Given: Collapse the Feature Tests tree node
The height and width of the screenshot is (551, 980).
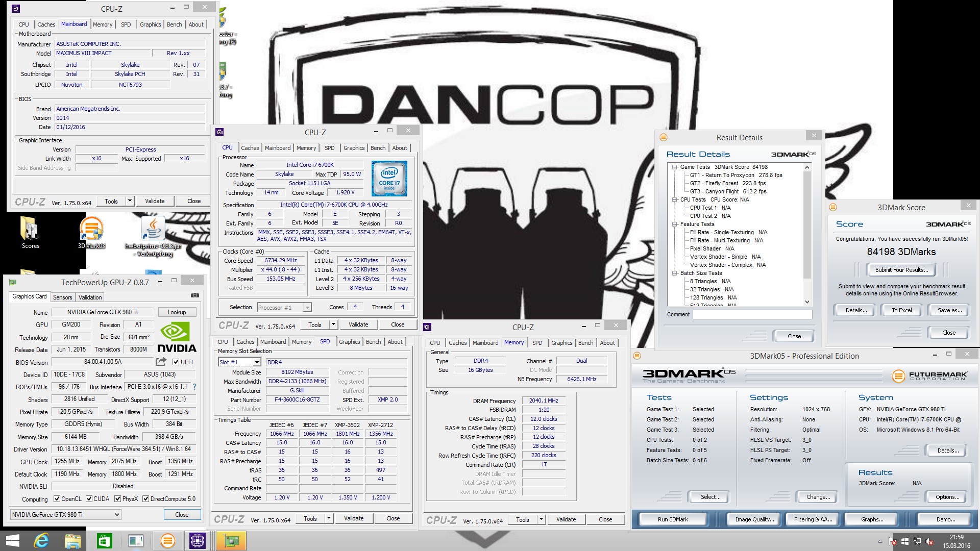Looking at the screenshot, I should [674, 224].
